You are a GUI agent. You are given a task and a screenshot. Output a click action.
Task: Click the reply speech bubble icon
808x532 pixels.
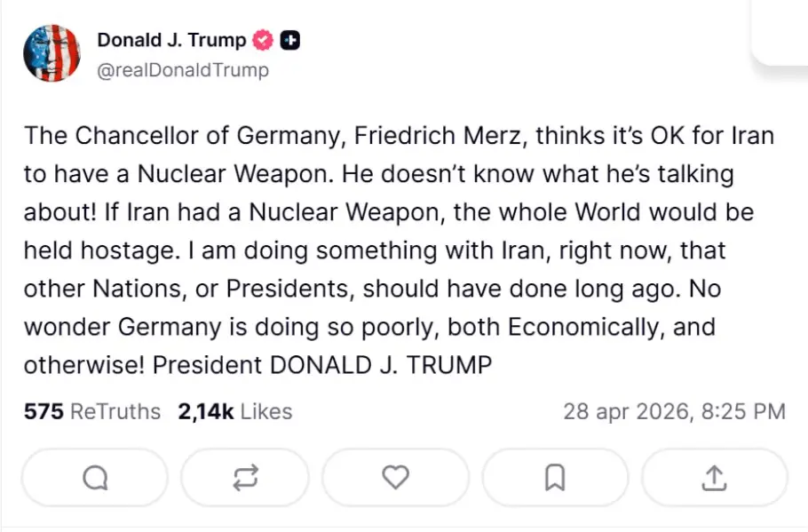(x=94, y=479)
